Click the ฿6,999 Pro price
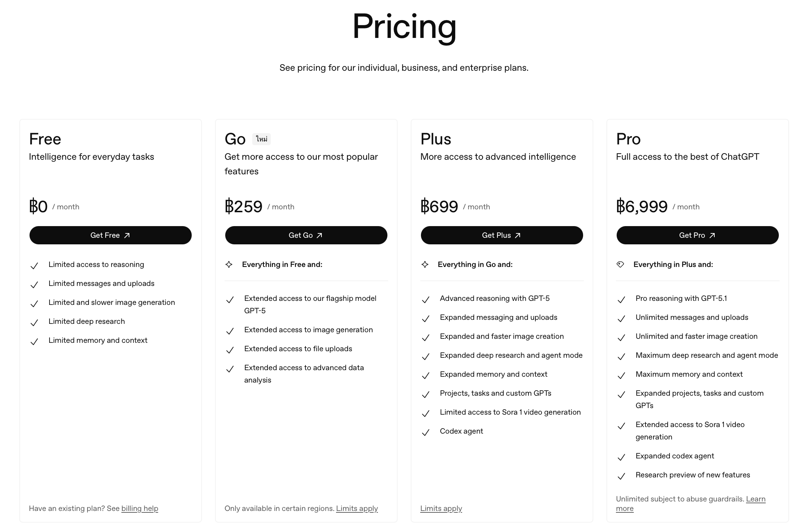The height and width of the screenshot is (531, 812). click(642, 206)
